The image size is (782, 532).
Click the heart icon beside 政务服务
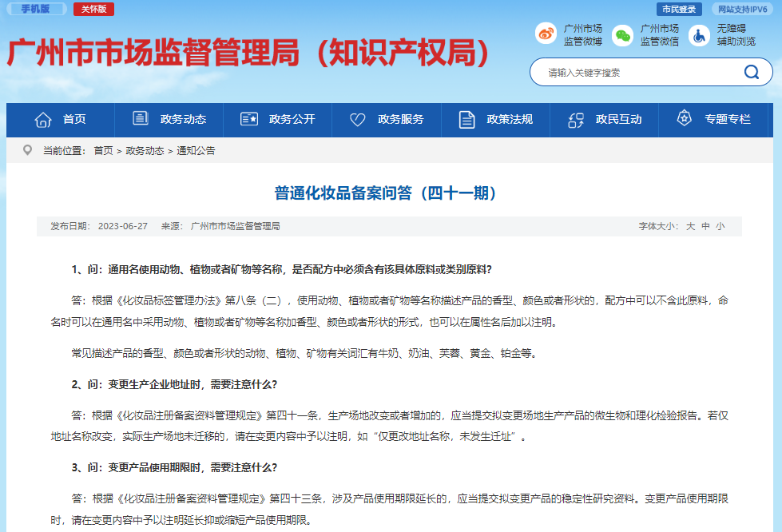358,120
